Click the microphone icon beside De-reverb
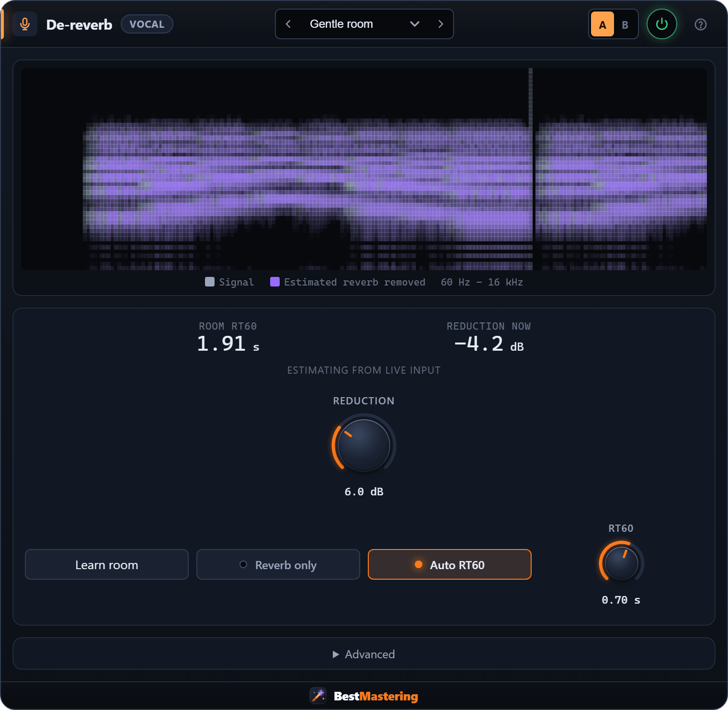 pos(25,24)
